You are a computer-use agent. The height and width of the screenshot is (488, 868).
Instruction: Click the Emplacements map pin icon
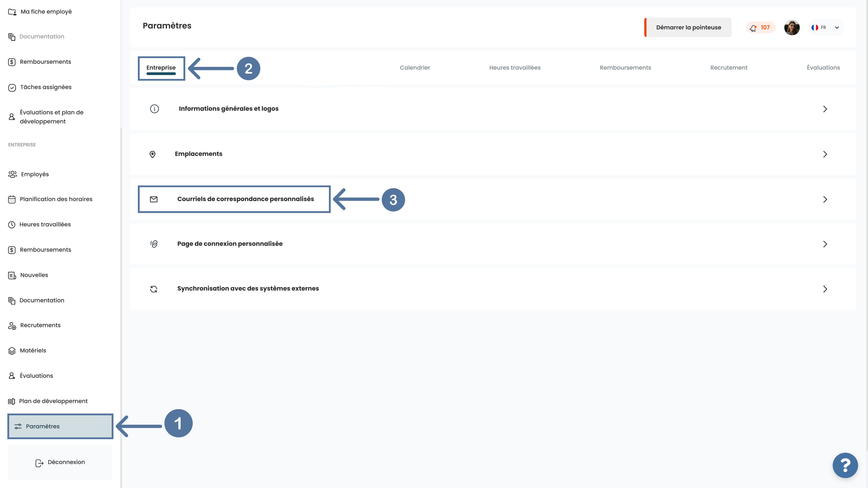(x=152, y=154)
